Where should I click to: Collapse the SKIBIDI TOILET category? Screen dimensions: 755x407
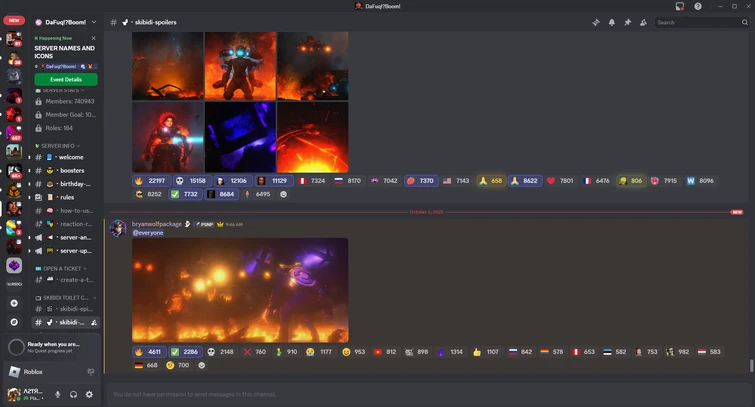[66, 298]
